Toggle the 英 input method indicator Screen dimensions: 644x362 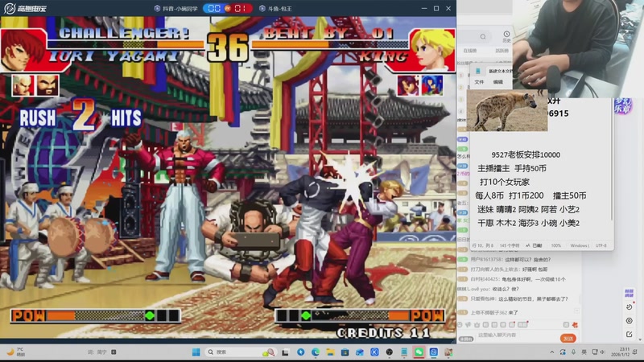pyautogui.click(x=584, y=352)
